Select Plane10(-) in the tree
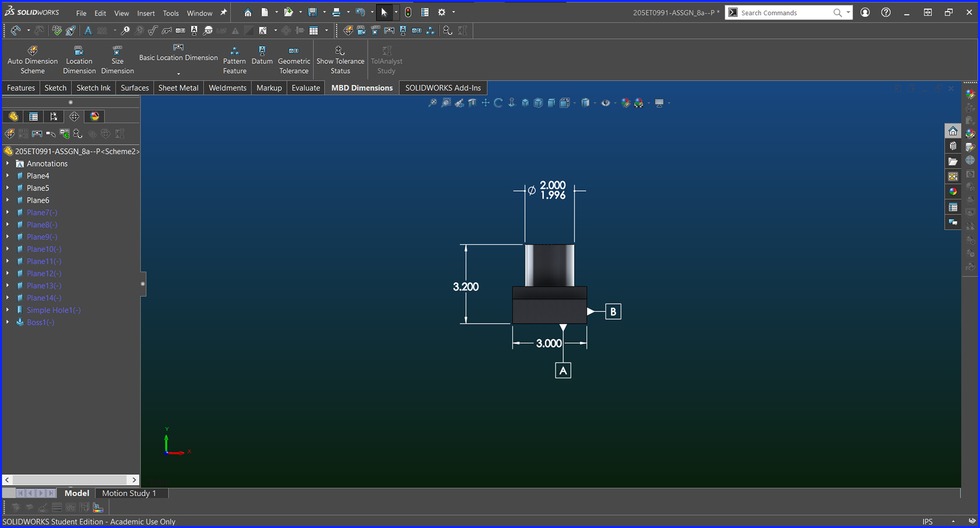 [44, 249]
